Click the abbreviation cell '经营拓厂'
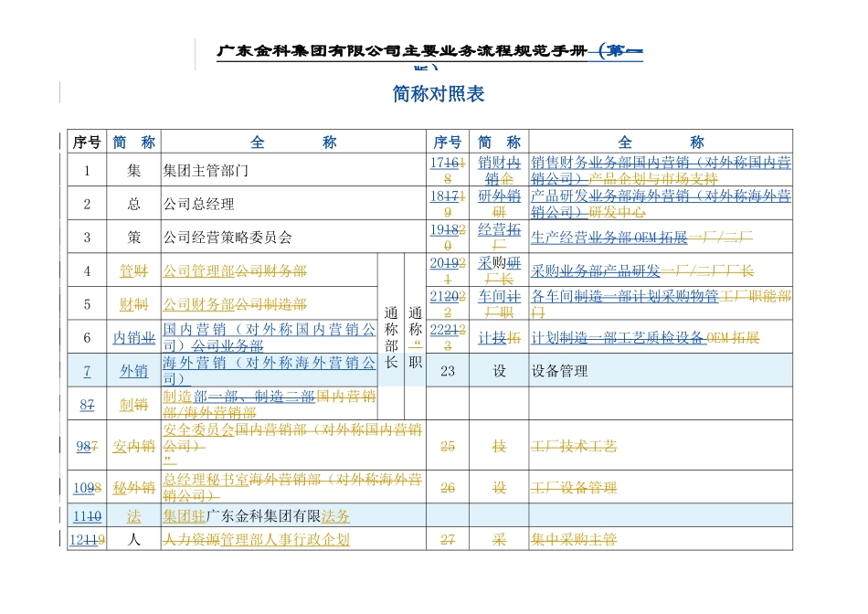 [x=499, y=237]
